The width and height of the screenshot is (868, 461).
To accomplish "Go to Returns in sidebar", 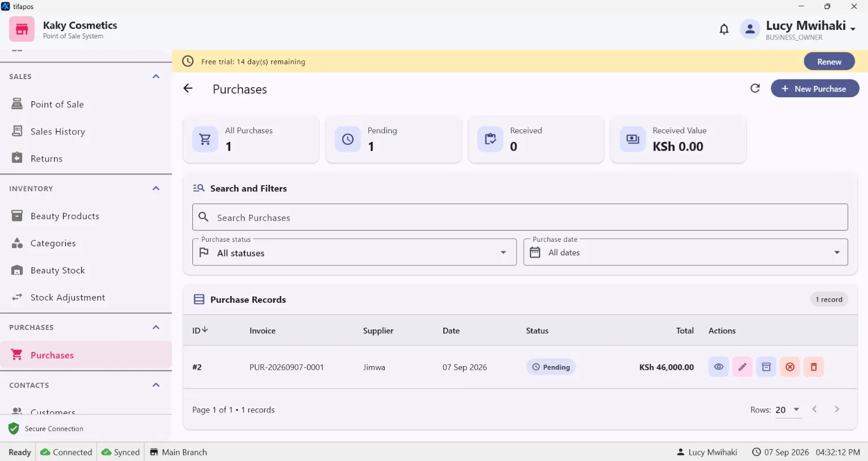I will pyautogui.click(x=86, y=159).
